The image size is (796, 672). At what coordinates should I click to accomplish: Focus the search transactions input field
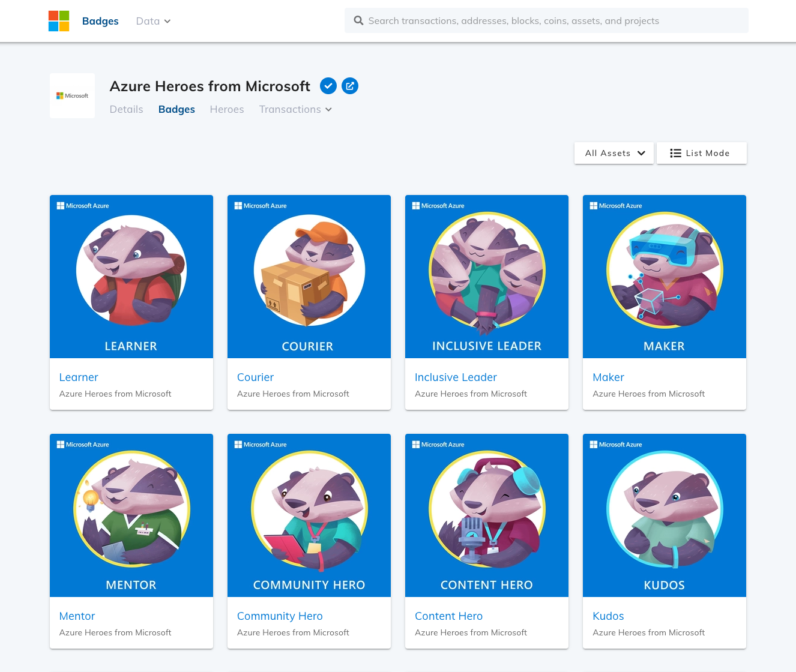point(546,20)
